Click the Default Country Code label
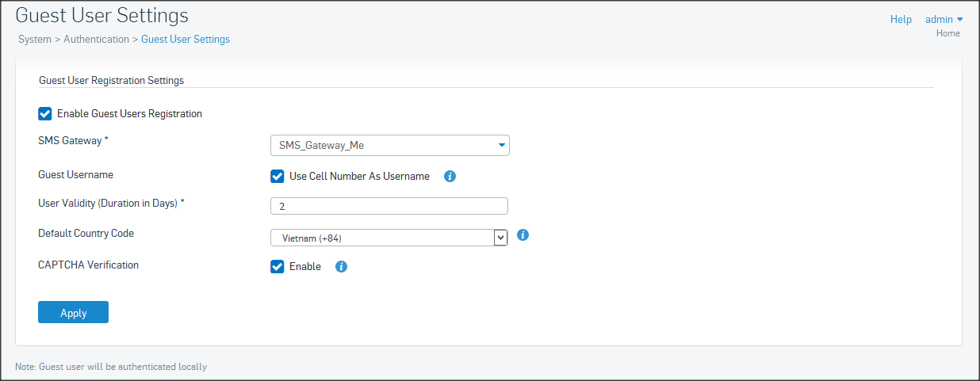The image size is (980, 381). pos(86,234)
